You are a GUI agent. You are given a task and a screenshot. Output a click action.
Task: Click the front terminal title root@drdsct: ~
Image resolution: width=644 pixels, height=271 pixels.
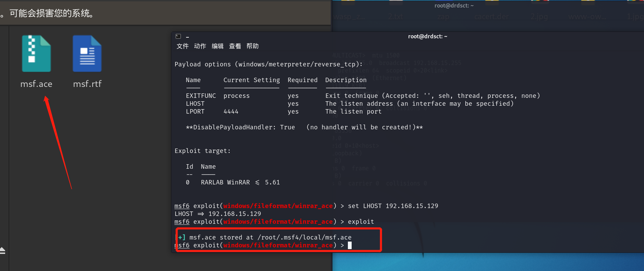click(427, 36)
